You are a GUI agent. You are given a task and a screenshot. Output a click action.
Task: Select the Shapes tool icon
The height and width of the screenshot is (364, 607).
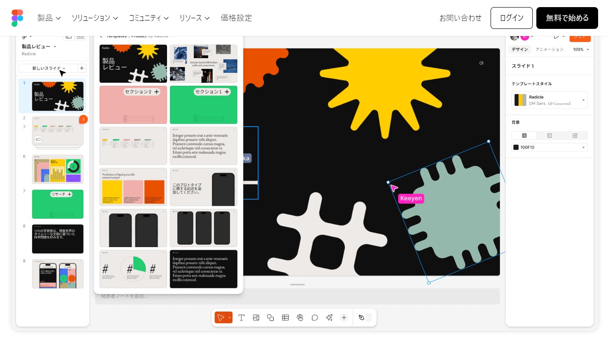[x=270, y=317]
